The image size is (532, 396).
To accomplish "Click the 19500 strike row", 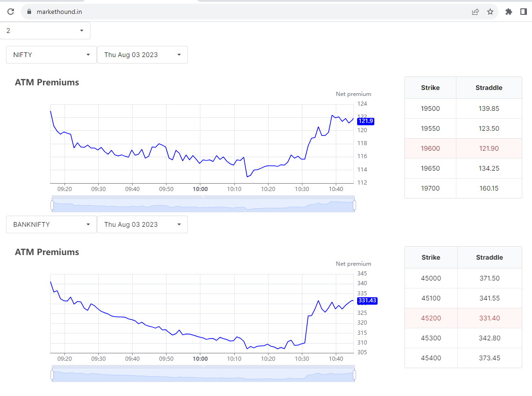I will pos(463,109).
